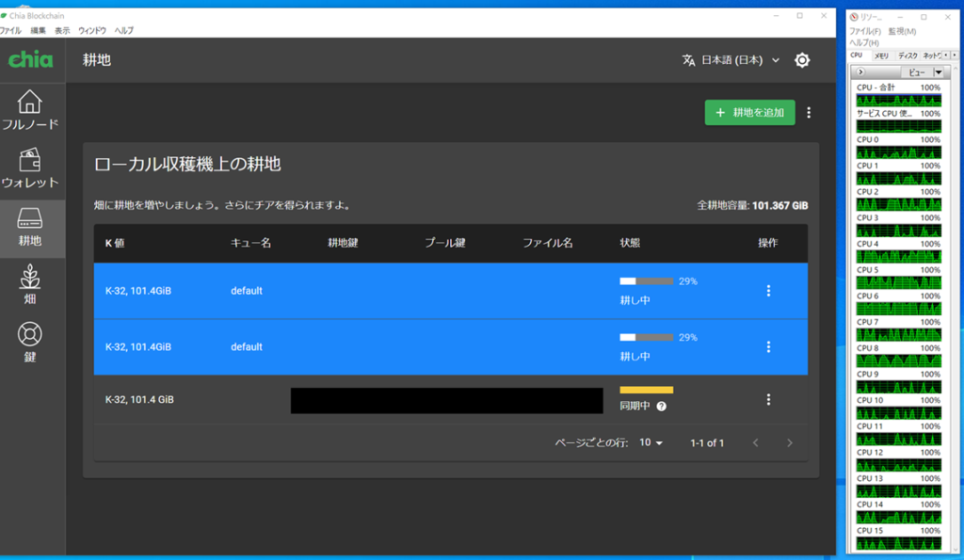964x560 pixels.
Task: Open actions menu for first 耕し中 row
Action: pos(768,291)
